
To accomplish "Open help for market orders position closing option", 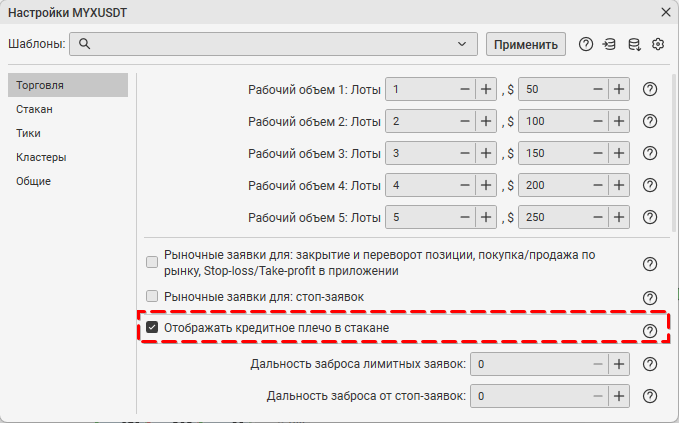I will [x=650, y=264].
